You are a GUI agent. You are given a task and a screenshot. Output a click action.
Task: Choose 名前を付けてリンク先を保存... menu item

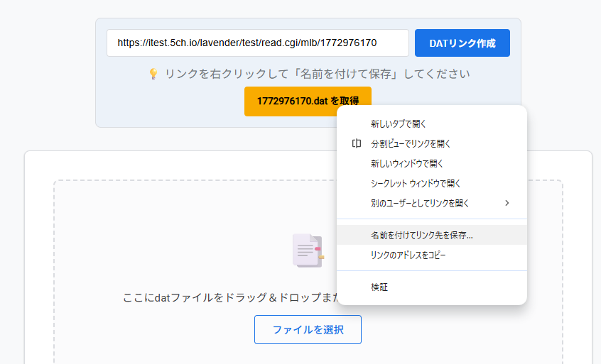click(421, 235)
